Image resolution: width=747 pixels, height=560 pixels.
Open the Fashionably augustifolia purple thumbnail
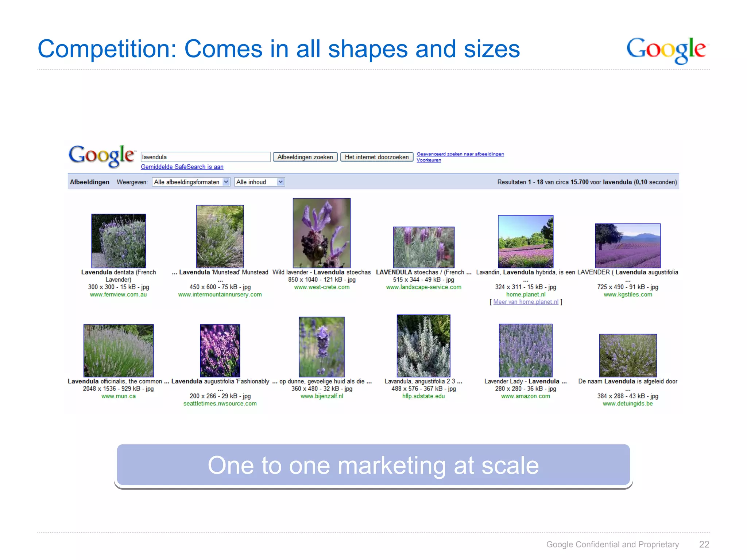click(x=220, y=350)
